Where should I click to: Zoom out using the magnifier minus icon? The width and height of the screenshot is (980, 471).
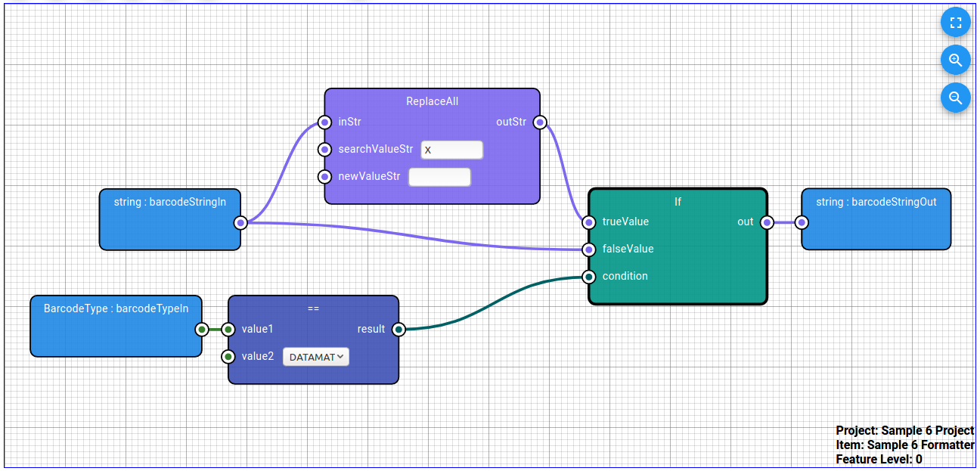[955, 98]
